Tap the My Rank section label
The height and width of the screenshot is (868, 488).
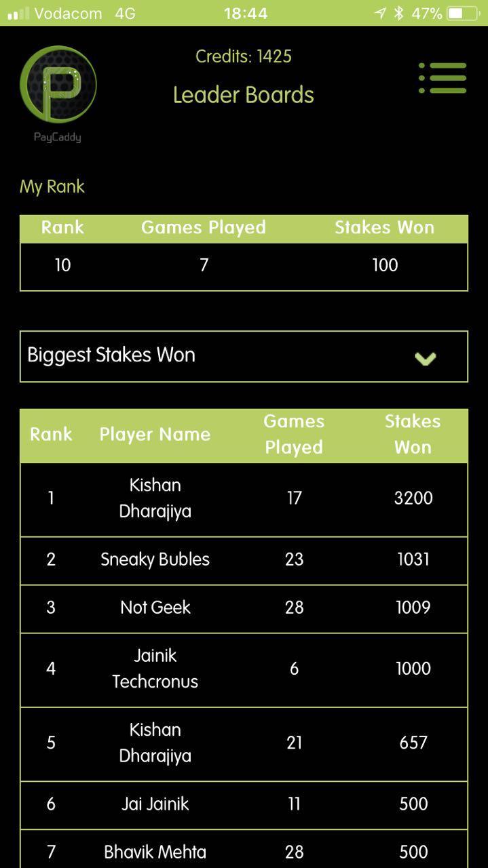point(52,186)
